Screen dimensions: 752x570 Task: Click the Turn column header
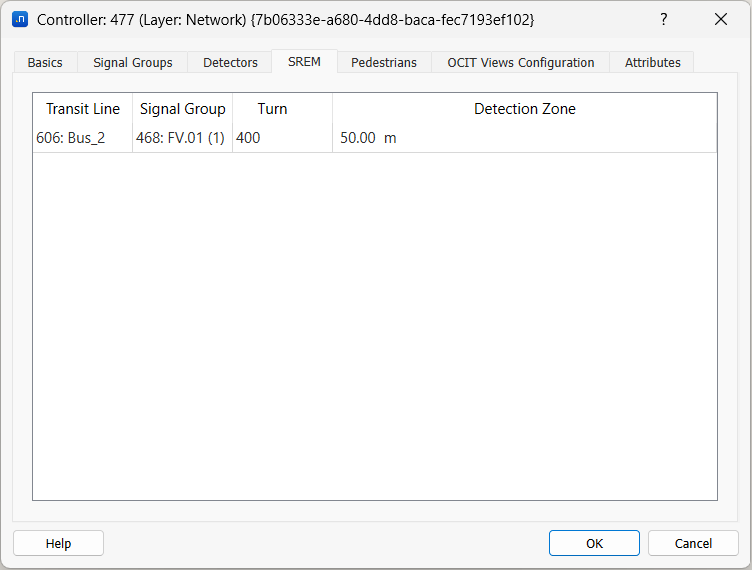point(272,109)
